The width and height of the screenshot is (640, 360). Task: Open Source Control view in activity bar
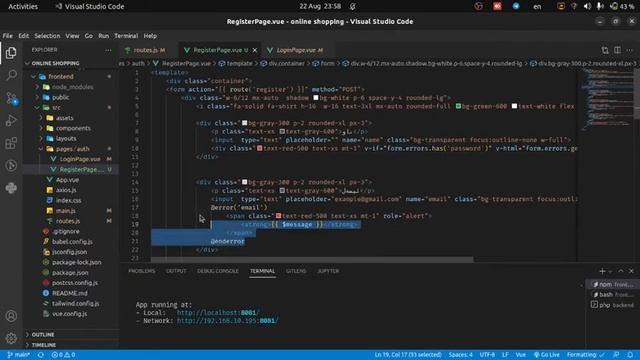tap(11, 98)
